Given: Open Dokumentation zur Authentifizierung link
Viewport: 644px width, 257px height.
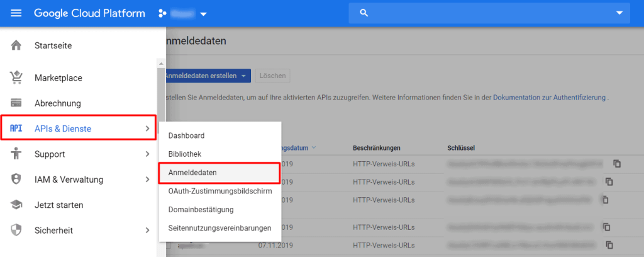Looking at the screenshot, I should (x=549, y=98).
